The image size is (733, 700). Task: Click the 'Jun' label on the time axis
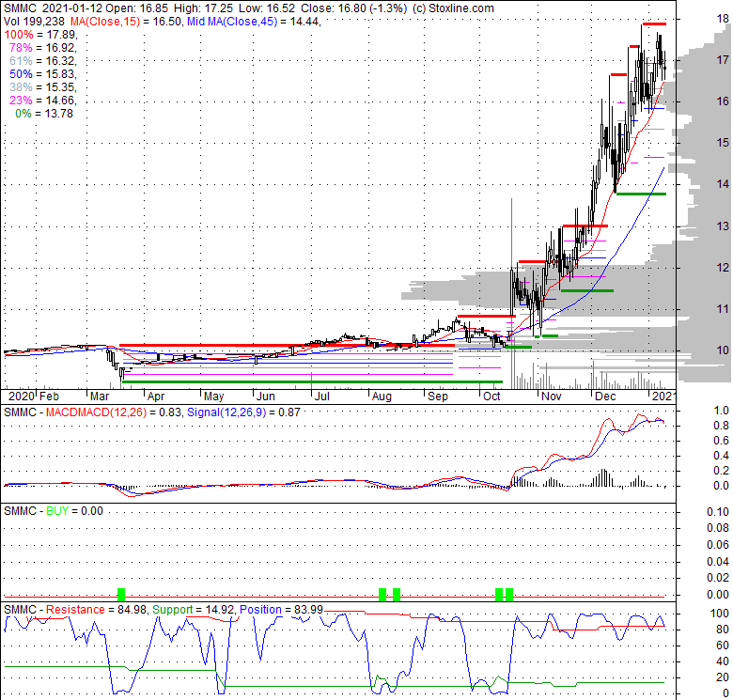pyautogui.click(x=266, y=397)
